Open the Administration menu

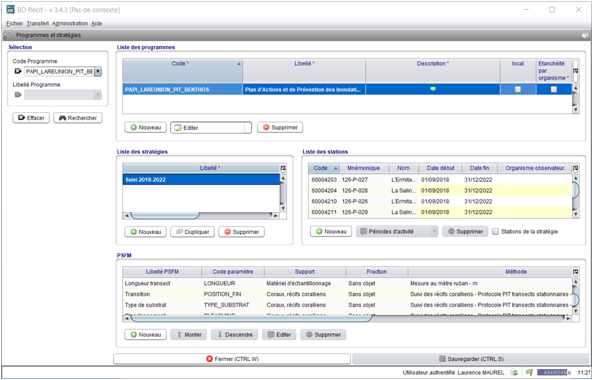tap(70, 23)
